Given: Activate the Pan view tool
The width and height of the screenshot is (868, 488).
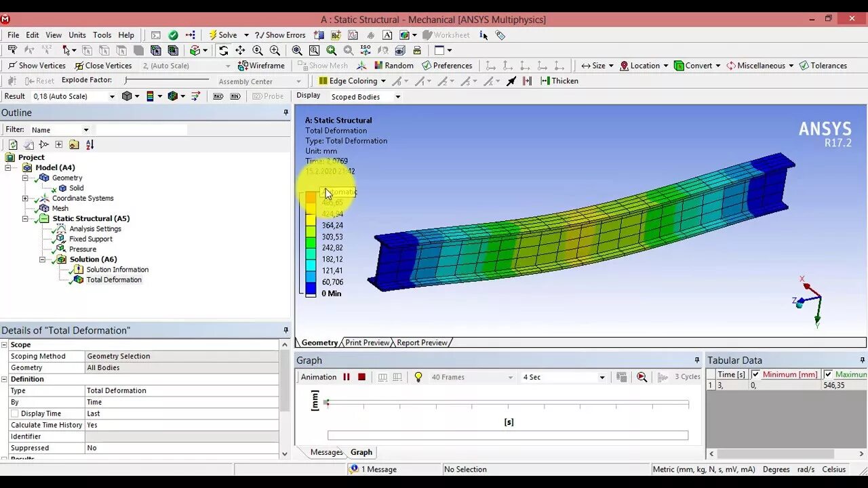Looking at the screenshot, I should tap(240, 50).
